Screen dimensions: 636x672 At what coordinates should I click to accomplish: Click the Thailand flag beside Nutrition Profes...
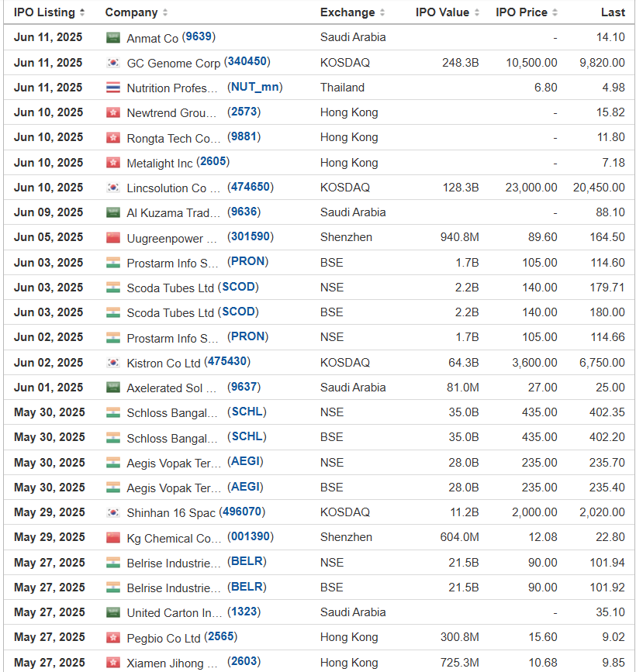coord(113,88)
